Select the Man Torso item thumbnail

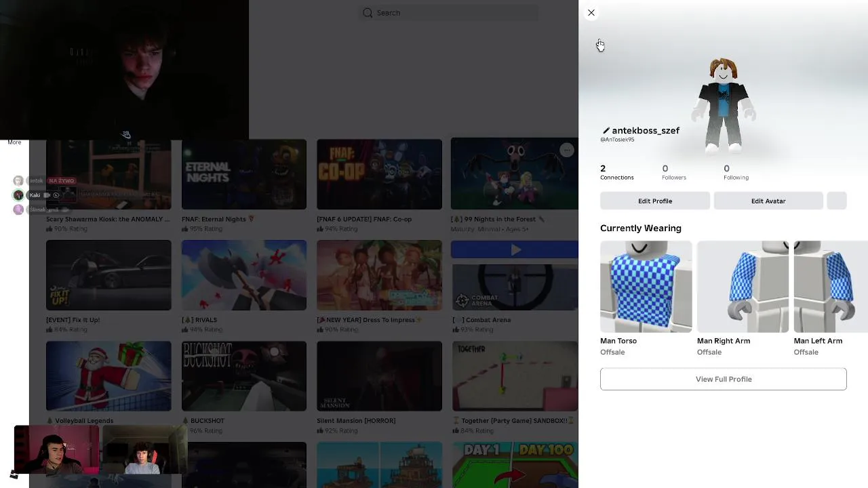coord(646,286)
